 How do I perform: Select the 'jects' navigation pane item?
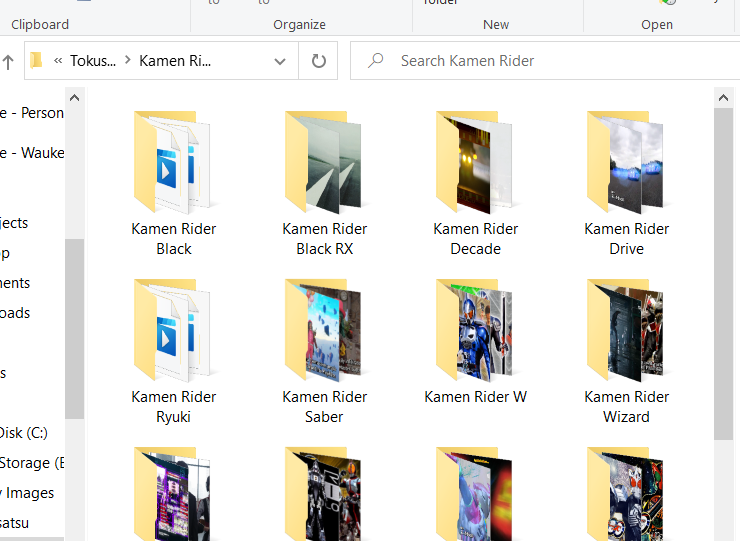click(14, 223)
